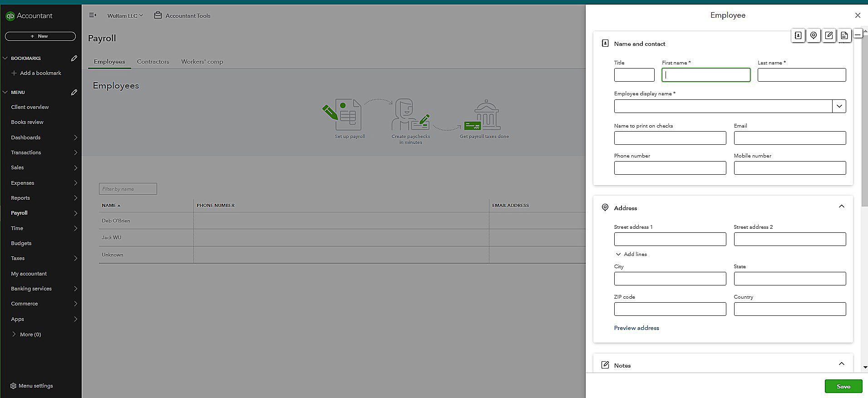The width and height of the screenshot is (868, 398).
Task: Click the Title input field
Action: point(634,75)
